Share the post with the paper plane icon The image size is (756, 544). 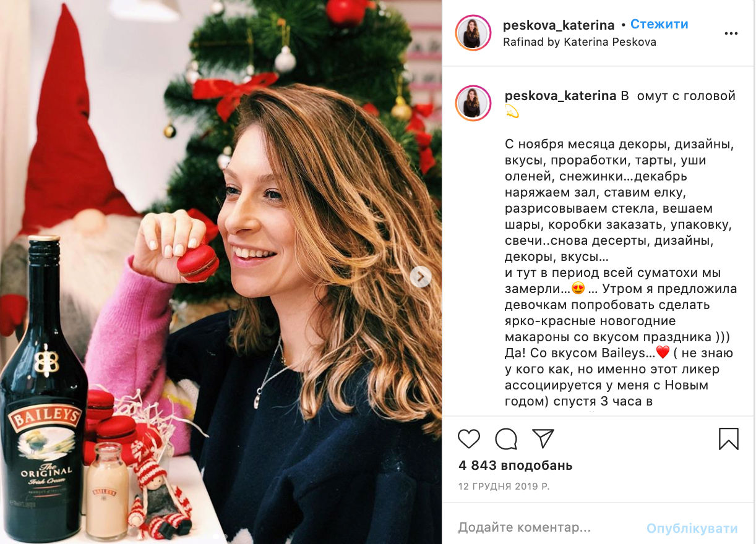tap(543, 438)
